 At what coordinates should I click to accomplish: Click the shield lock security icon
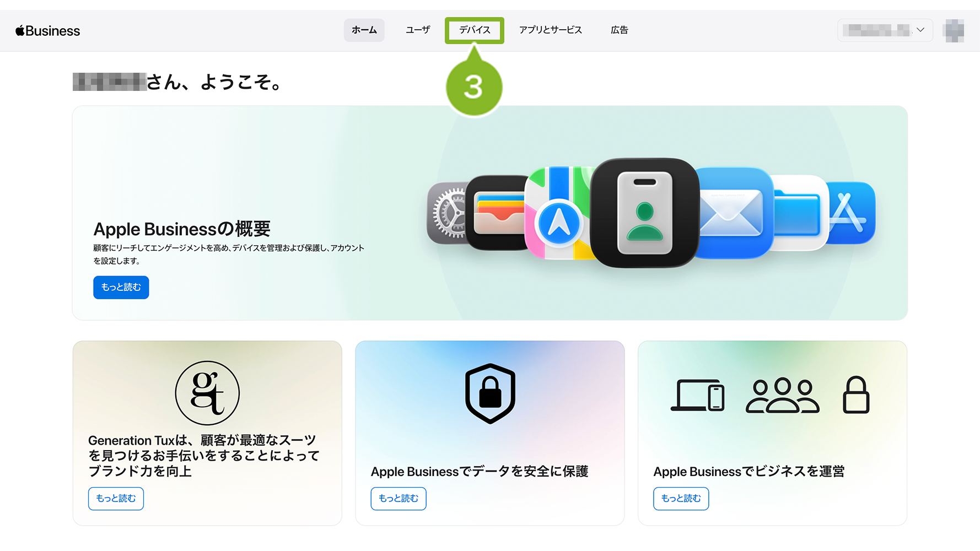(490, 393)
